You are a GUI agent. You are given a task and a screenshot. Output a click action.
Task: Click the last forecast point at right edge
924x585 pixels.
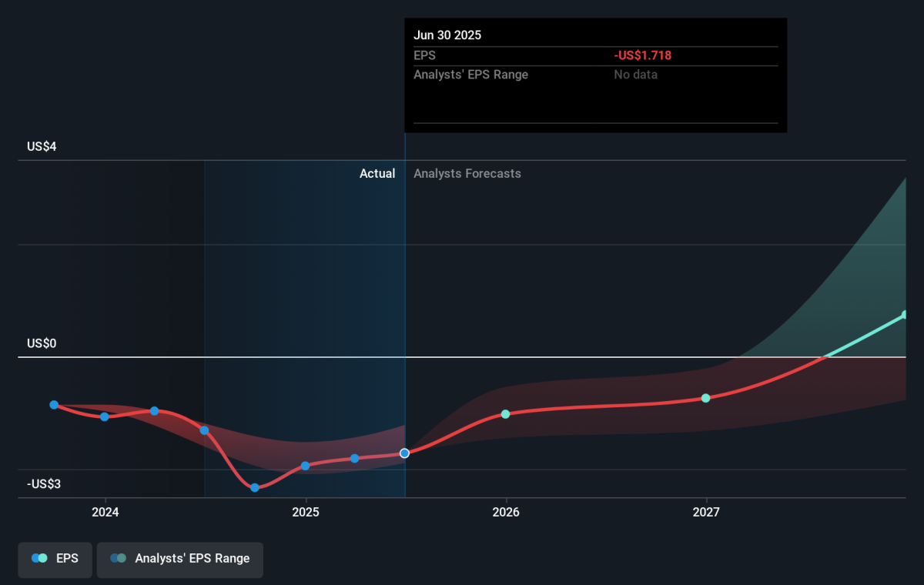905,315
